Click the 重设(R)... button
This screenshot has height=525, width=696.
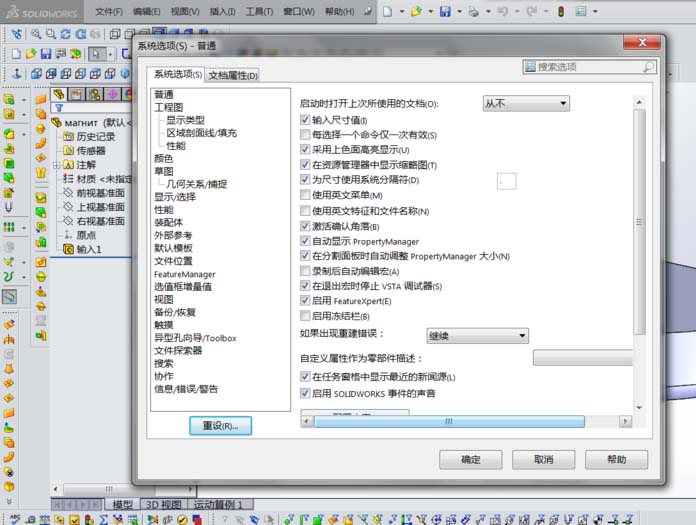tap(220, 426)
